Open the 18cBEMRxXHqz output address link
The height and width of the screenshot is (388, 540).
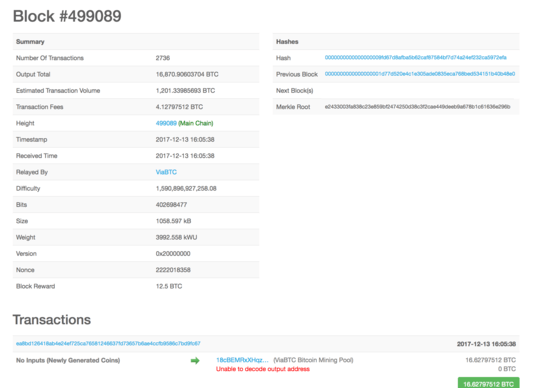242,360
